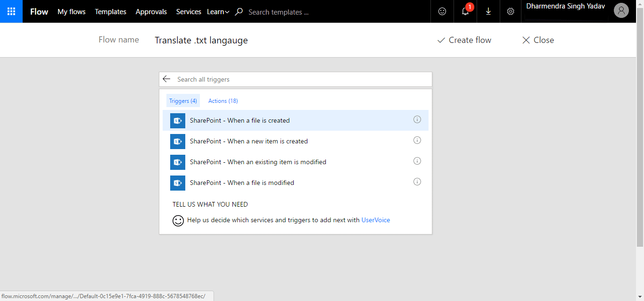
Task: Click SharePoint icon for When a new item is created
Action: coord(178,141)
